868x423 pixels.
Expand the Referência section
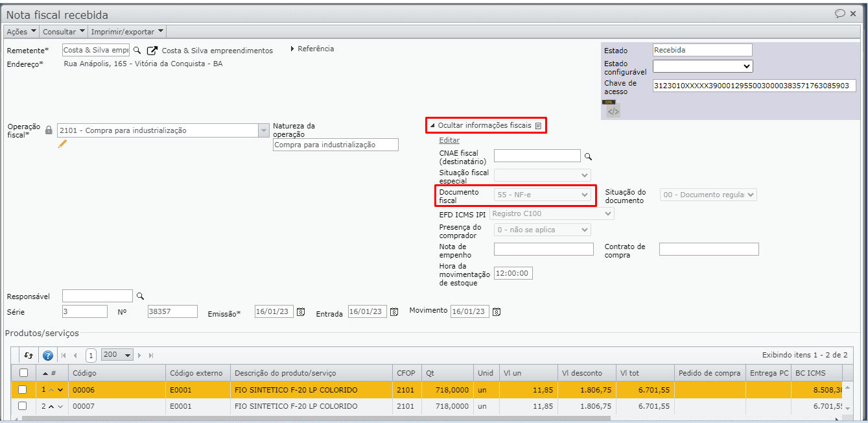(312, 49)
